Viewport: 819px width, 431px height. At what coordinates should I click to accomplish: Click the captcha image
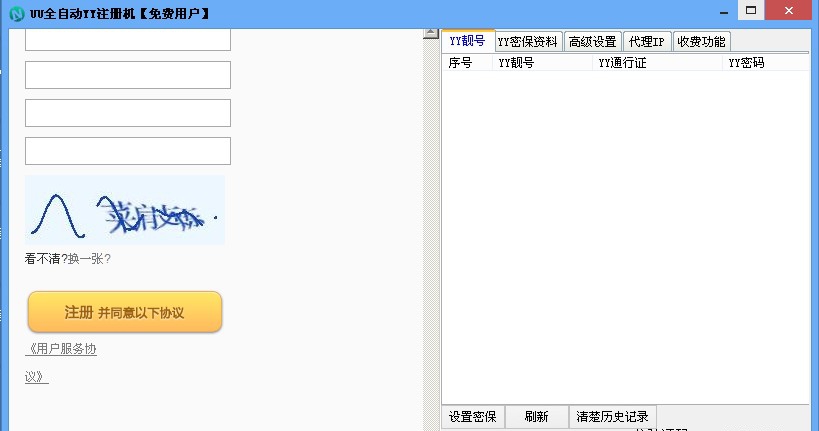(x=125, y=209)
